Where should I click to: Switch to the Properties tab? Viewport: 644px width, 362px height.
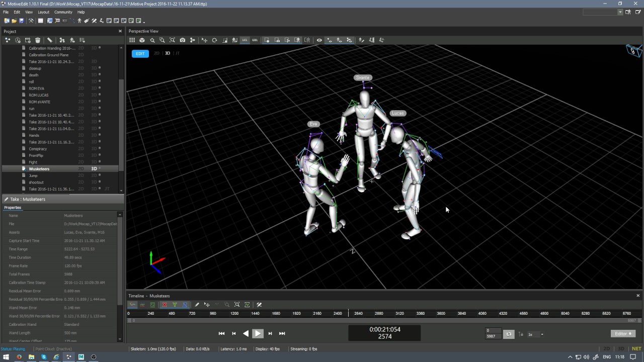coord(13,208)
